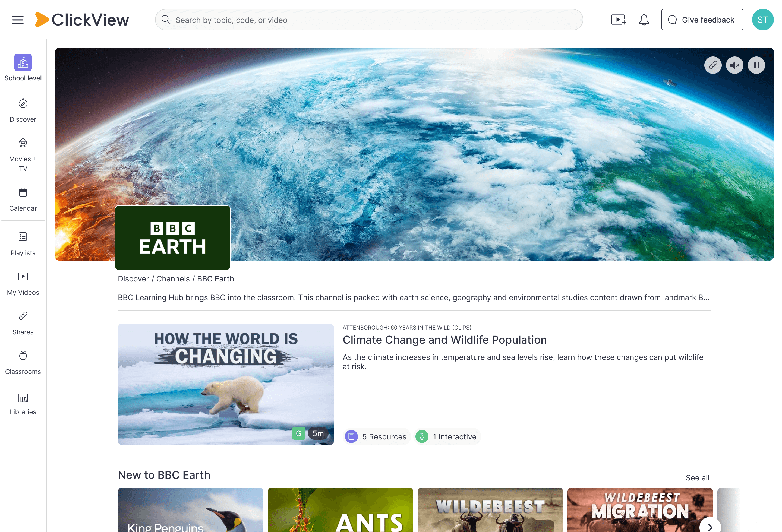
Task: Open the Wildebeest video card
Action: click(490, 510)
